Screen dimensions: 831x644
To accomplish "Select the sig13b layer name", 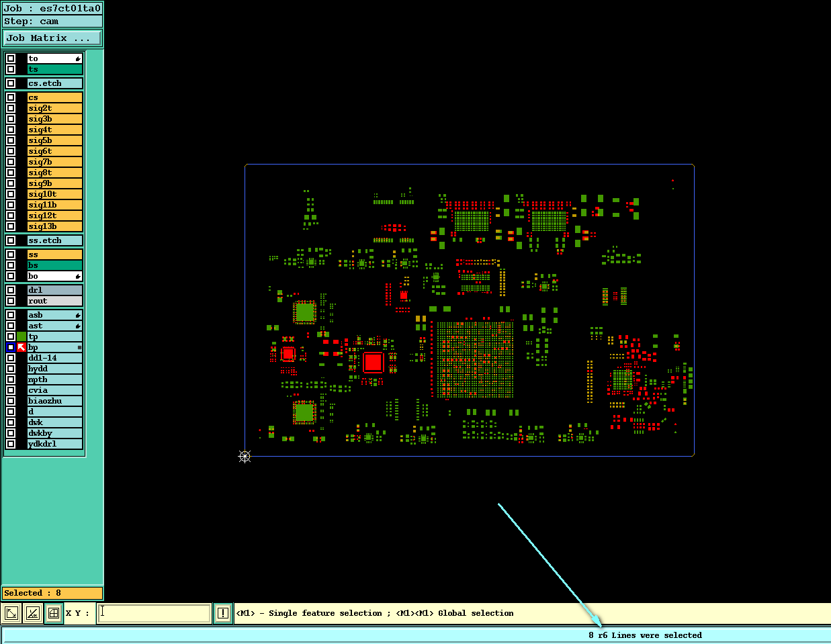I will click(55, 226).
